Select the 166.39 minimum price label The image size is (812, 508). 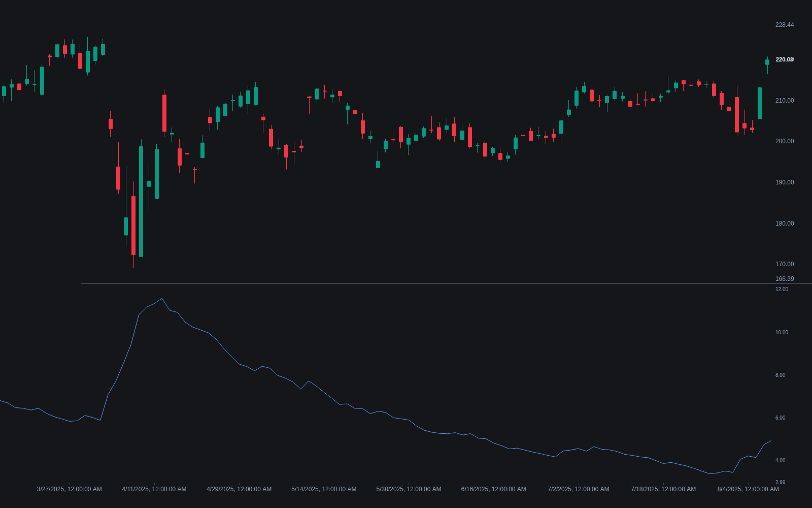[x=785, y=279]
